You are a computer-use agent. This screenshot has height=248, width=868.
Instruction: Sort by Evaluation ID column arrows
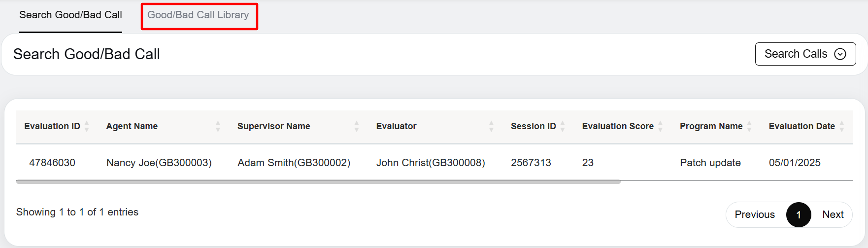click(x=87, y=126)
